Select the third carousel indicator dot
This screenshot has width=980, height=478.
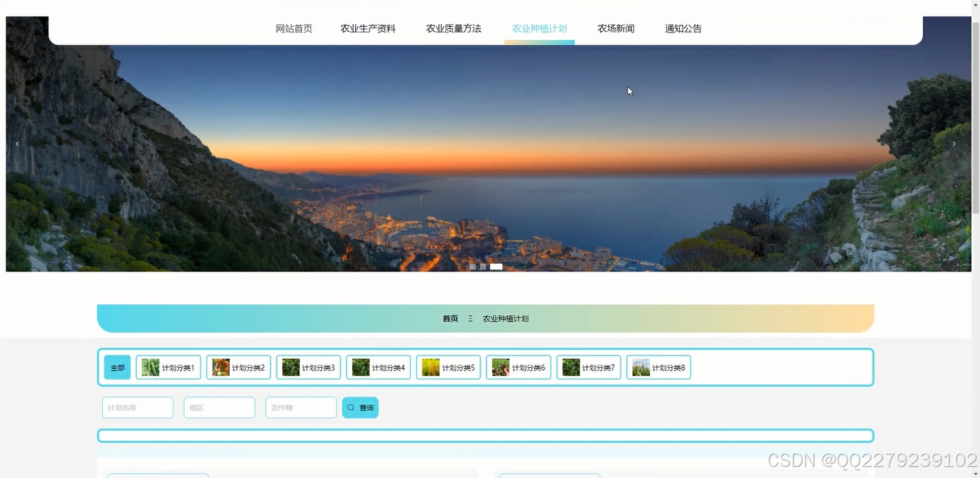point(496,266)
